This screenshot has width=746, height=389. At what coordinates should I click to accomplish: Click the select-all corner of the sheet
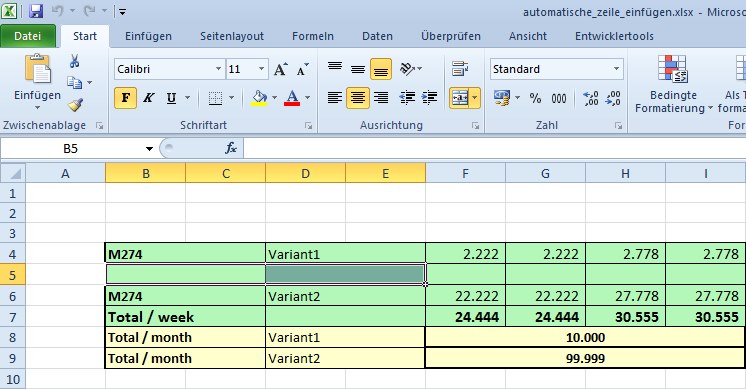(13, 173)
